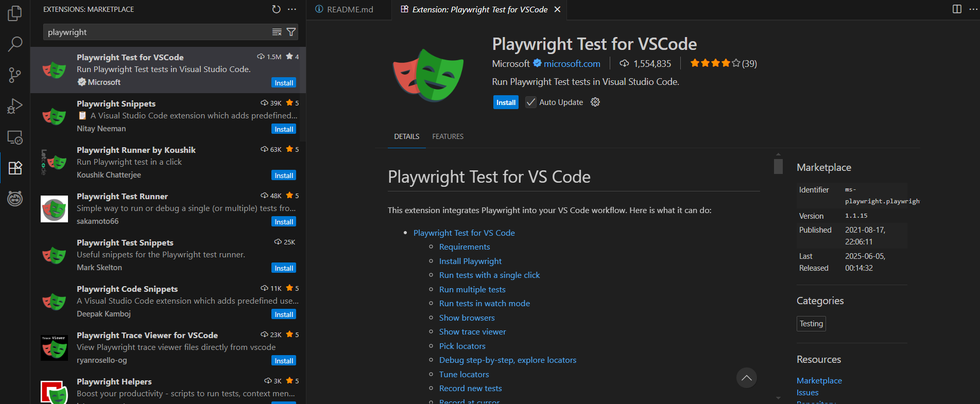Select the Extensions view icon
Screen dimensions: 980x404
(15, 168)
